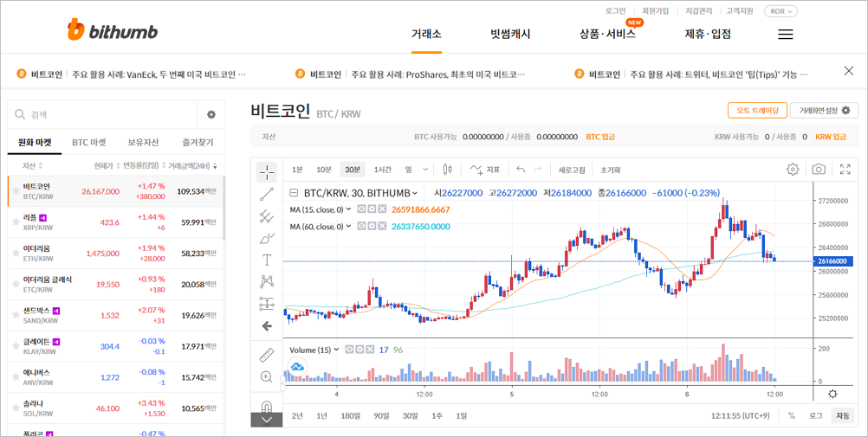
Task: Open the indicators (지표) menu
Action: [485, 170]
